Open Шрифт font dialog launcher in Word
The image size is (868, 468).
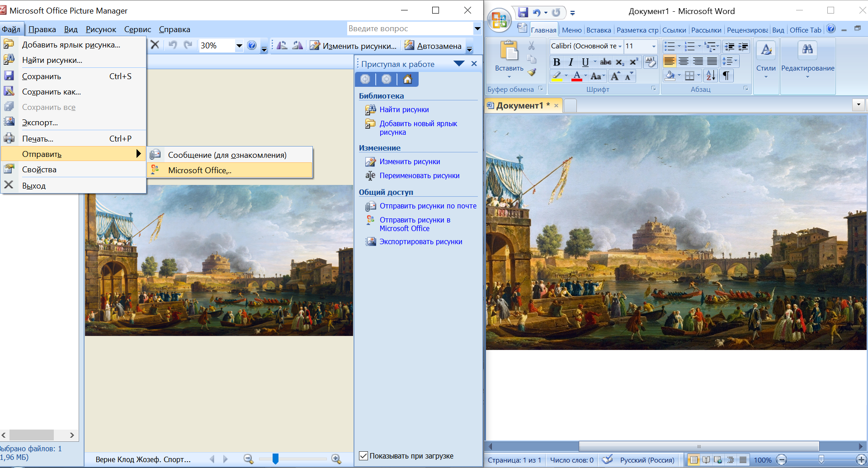653,89
